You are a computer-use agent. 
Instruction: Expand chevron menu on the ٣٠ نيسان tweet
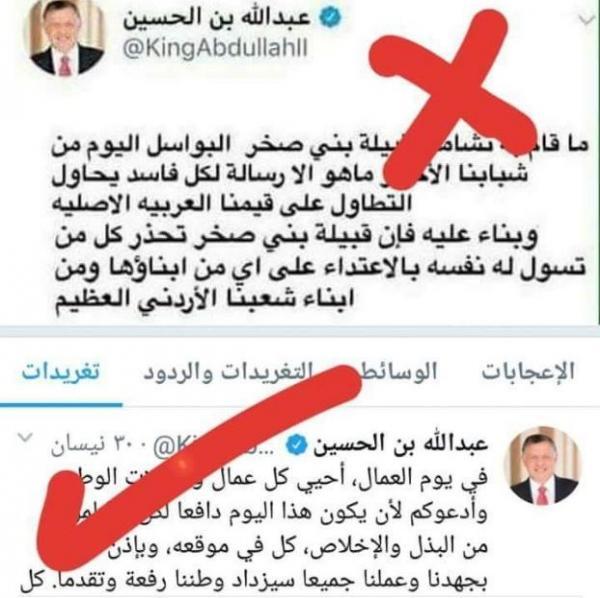click(26, 437)
